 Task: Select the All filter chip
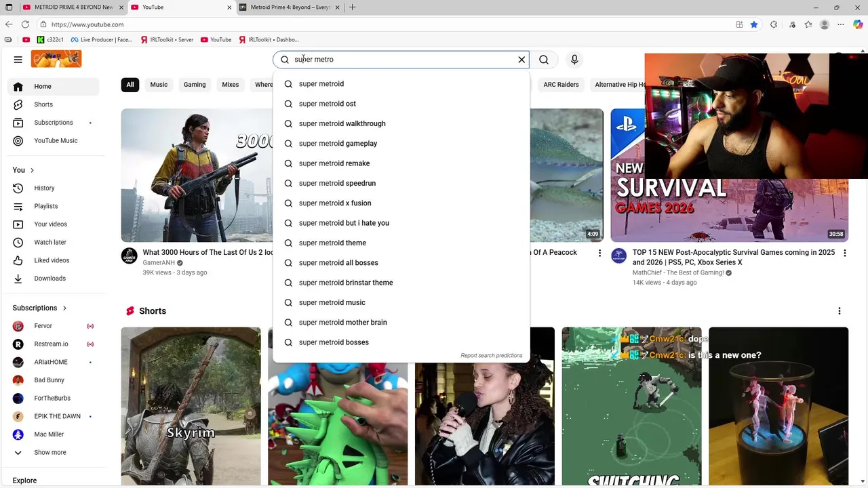tap(130, 85)
